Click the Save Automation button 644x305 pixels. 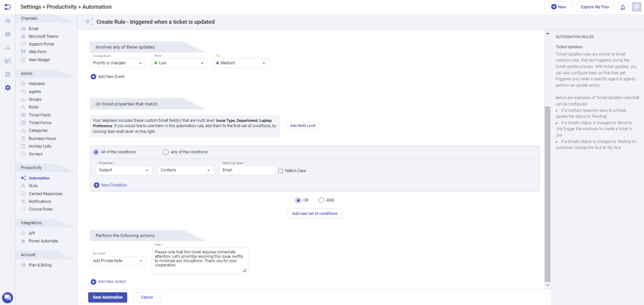tap(108, 297)
